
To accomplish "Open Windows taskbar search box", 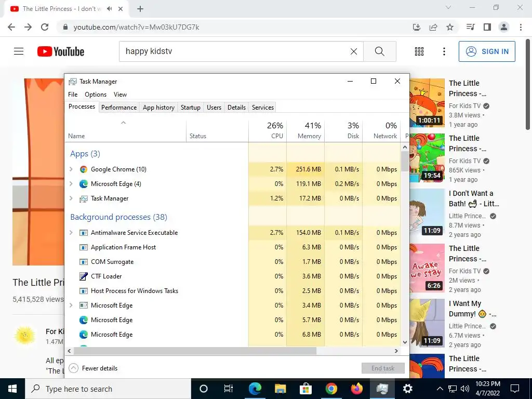I will (x=108, y=389).
